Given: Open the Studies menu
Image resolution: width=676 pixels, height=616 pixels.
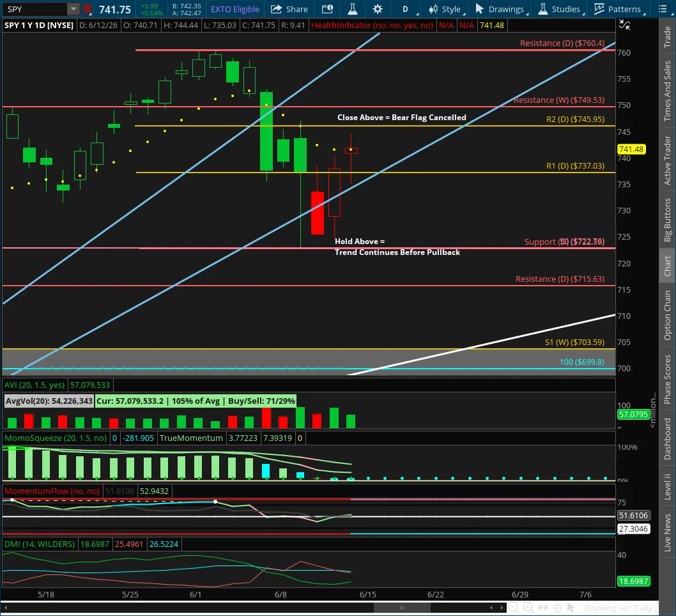Looking at the screenshot, I should (562, 9).
